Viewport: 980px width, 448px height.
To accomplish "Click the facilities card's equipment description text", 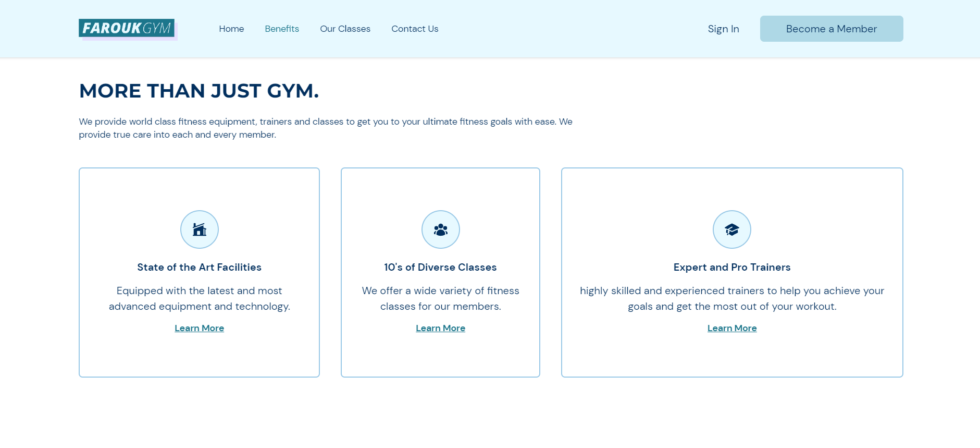I will point(200,298).
